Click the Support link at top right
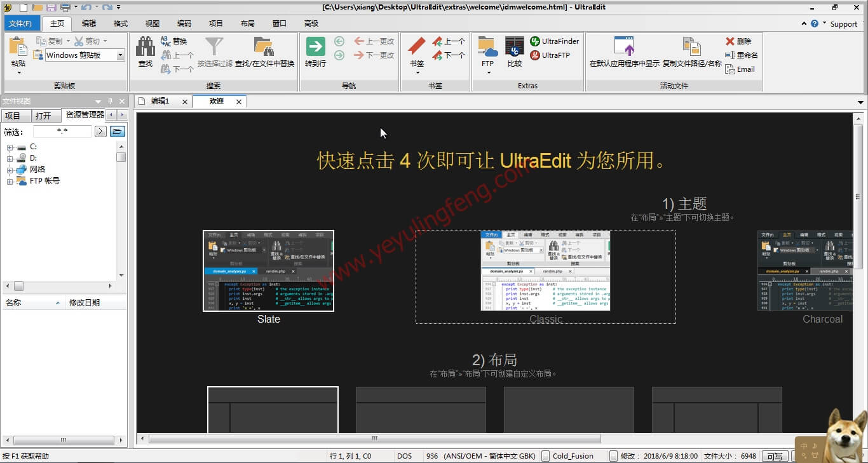 pyautogui.click(x=843, y=24)
